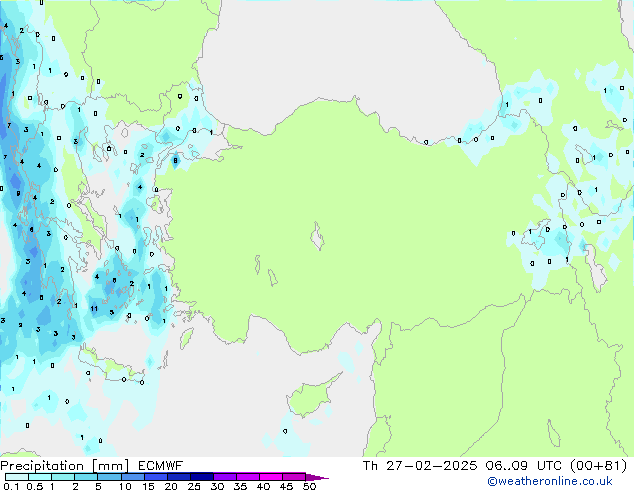Click the 0.5–1 mm legend color swatch
Screen dimensions: 634x490
[x=40, y=477]
